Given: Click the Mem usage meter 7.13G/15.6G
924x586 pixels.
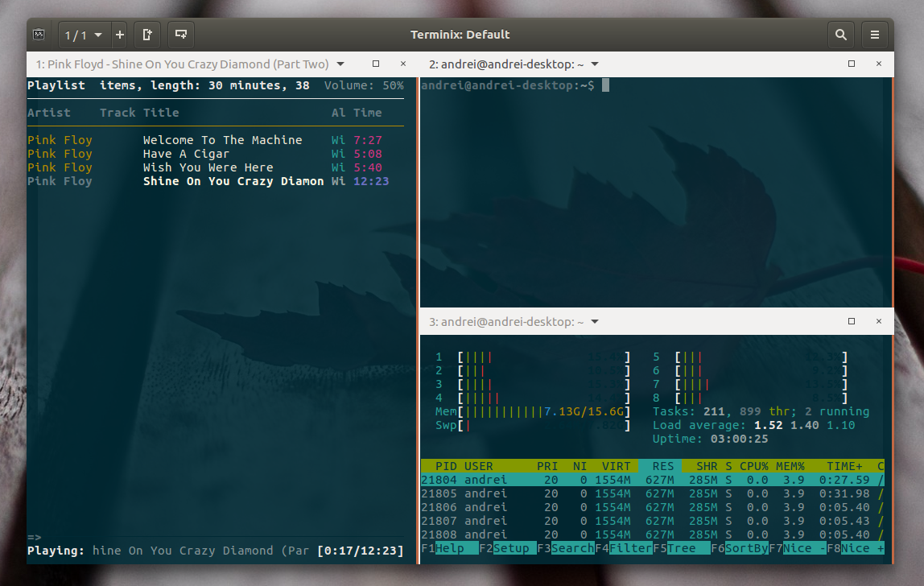Looking at the screenshot, I should [x=533, y=411].
